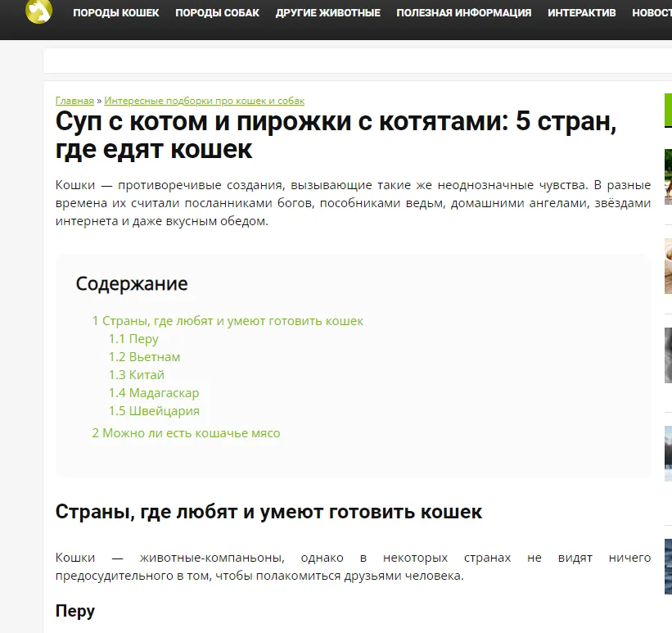Open the «НОВОСТИ» menu
This screenshot has height=633, width=672.
coord(655,12)
